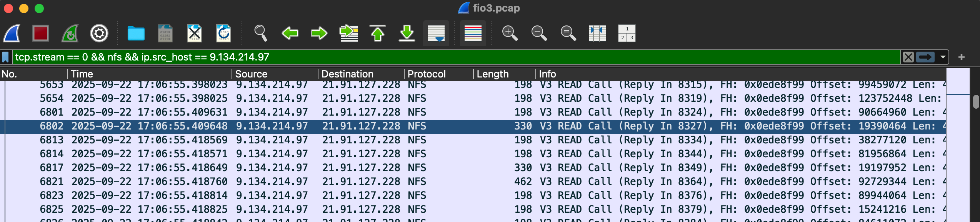
Task: Clear the display filter with the X button
Action: tap(908, 57)
